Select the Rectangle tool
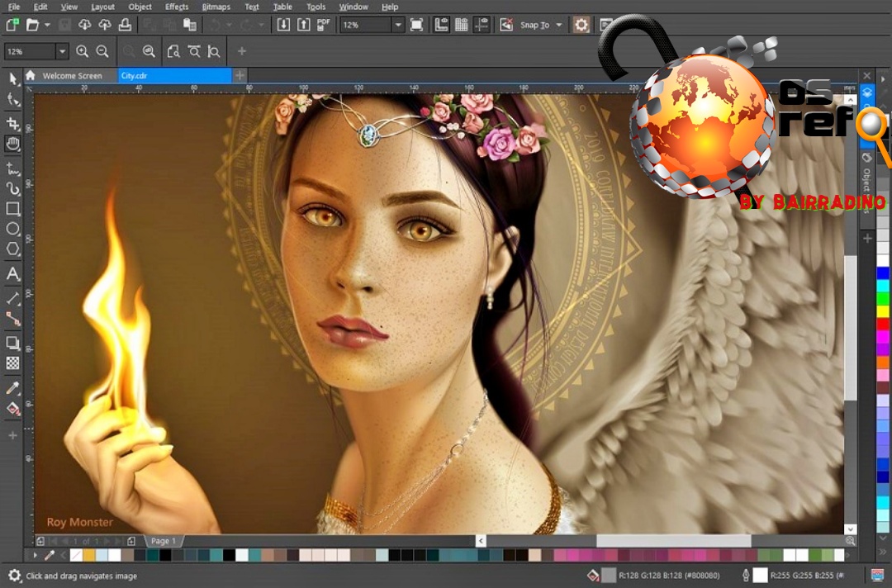Viewport: 892px width, 588px height. [x=12, y=209]
